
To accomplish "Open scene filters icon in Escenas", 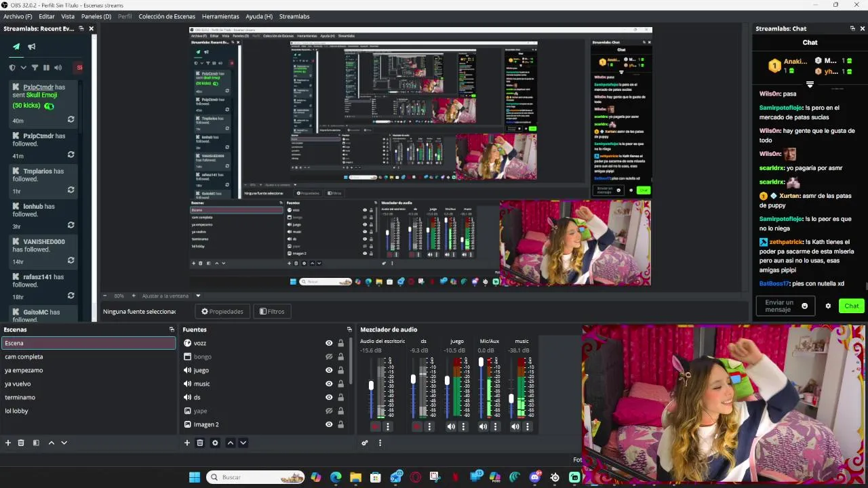I will point(36,443).
